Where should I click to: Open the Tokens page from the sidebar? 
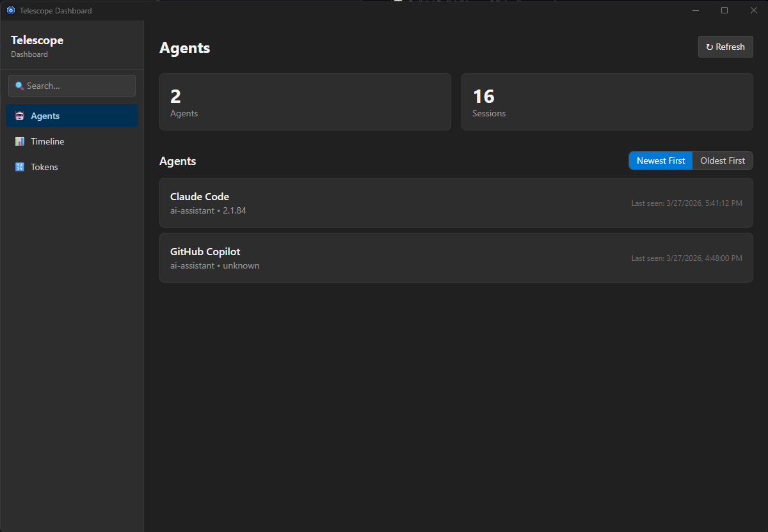(x=44, y=167)
